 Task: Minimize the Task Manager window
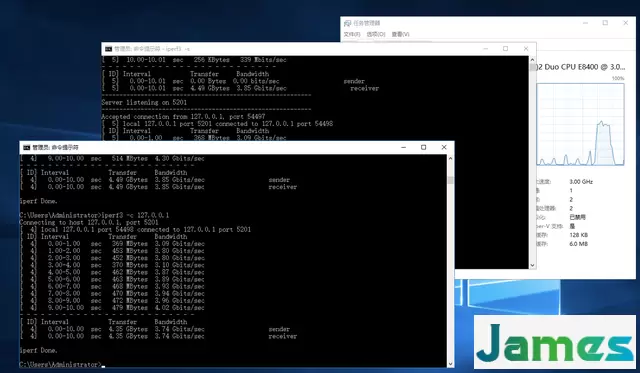pos(585,23)
